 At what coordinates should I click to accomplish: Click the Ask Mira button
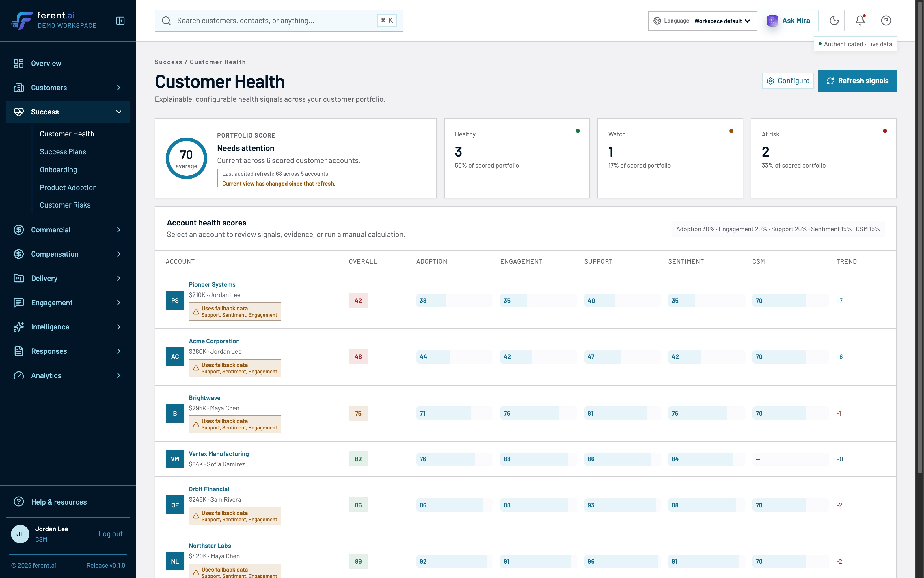point(790,21)
